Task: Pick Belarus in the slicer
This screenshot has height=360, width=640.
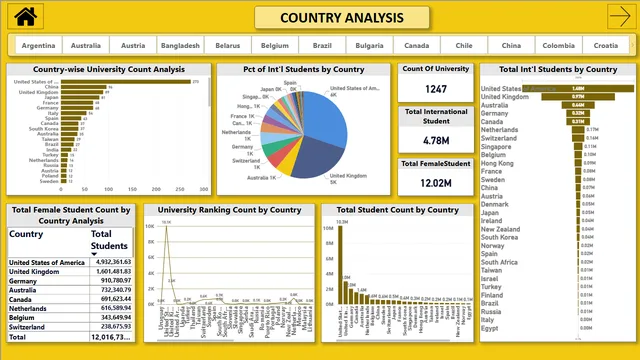Action: click(x=228, y=45)
